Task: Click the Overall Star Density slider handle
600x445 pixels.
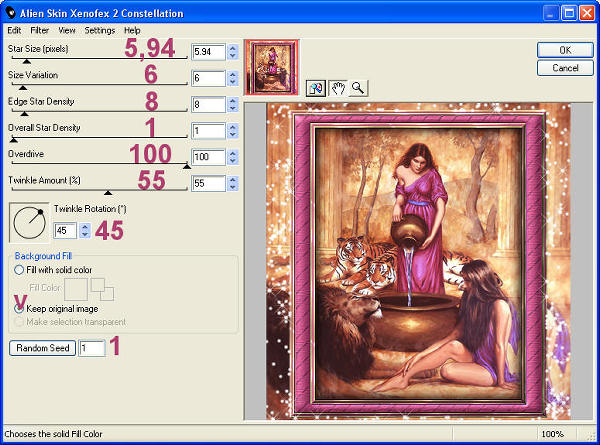Action: tap(13, 140)
